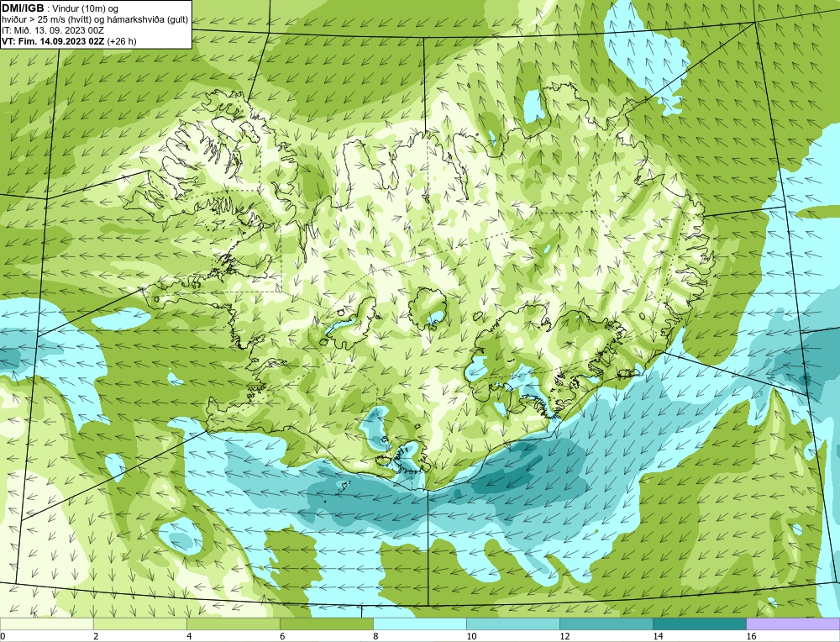The height and width of the screenshot is (642, 840).
Task: Click the legend label '6'
Action: [282, 636]
